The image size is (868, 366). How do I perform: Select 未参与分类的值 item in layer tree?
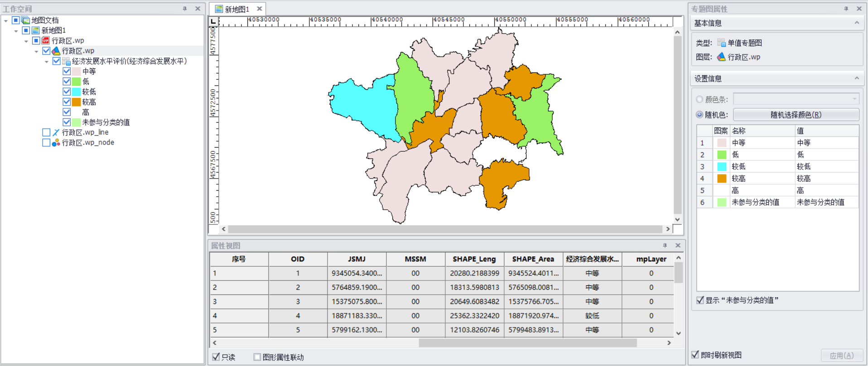(106, 122)
